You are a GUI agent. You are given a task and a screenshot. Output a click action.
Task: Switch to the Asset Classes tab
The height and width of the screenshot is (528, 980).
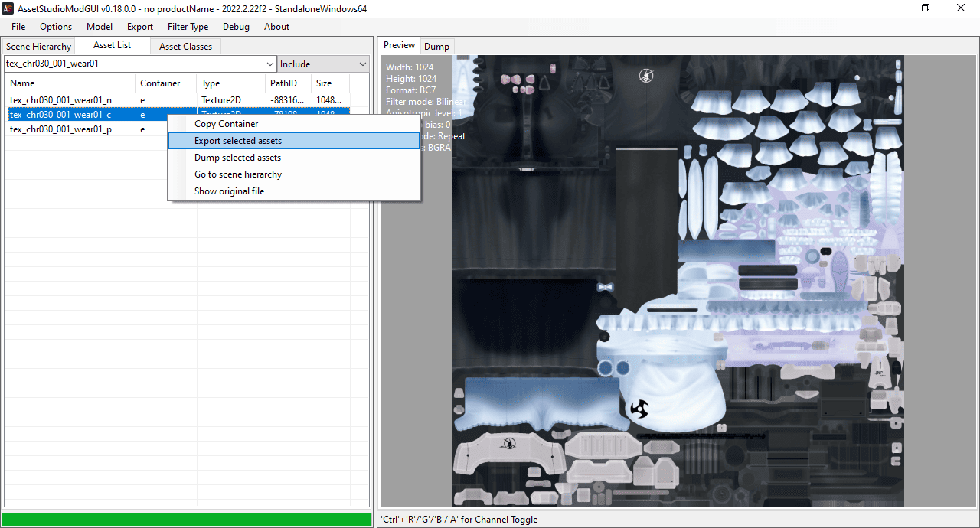[185, 47]
